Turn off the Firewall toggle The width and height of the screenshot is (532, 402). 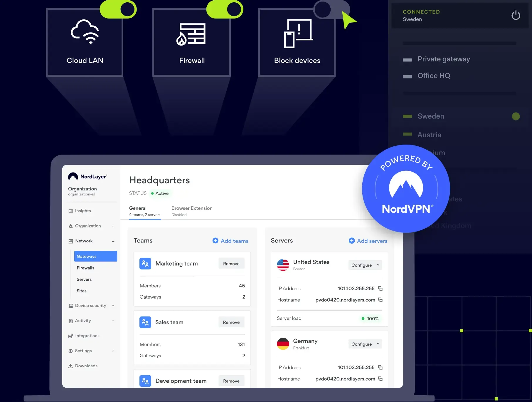(225, 9)
